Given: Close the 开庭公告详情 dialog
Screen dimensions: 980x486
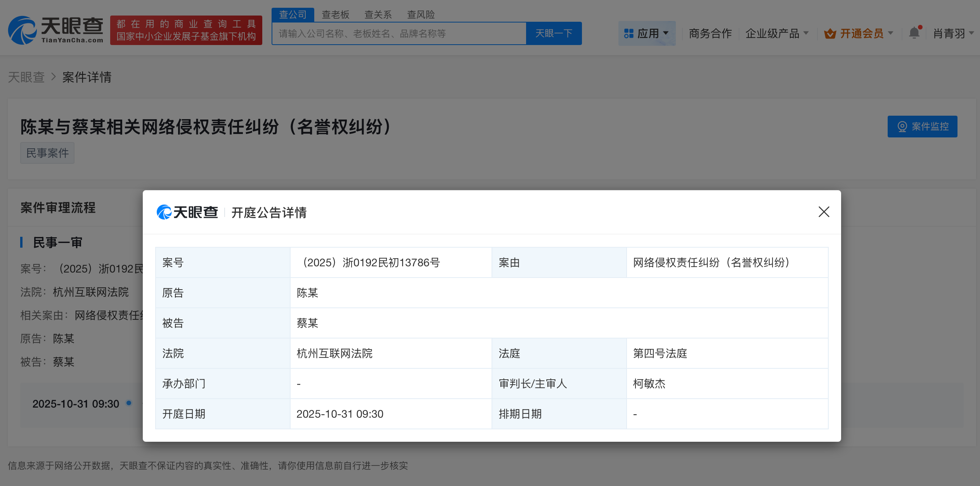Looking at the screenshot, I should point(824,212).
